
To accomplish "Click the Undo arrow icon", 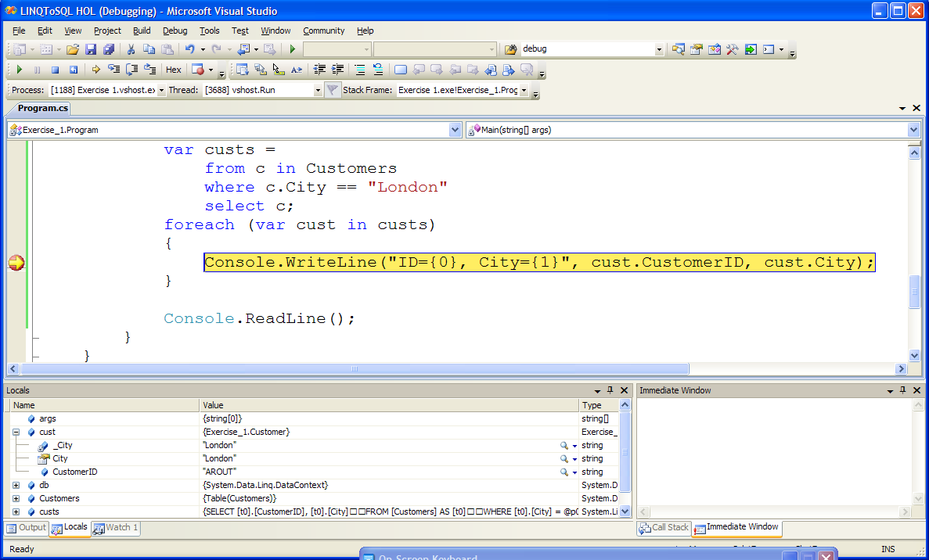I will coord(189,50).
